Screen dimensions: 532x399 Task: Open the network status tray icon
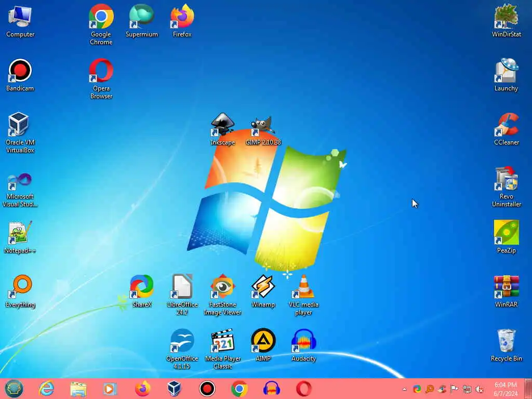point(467,389)
